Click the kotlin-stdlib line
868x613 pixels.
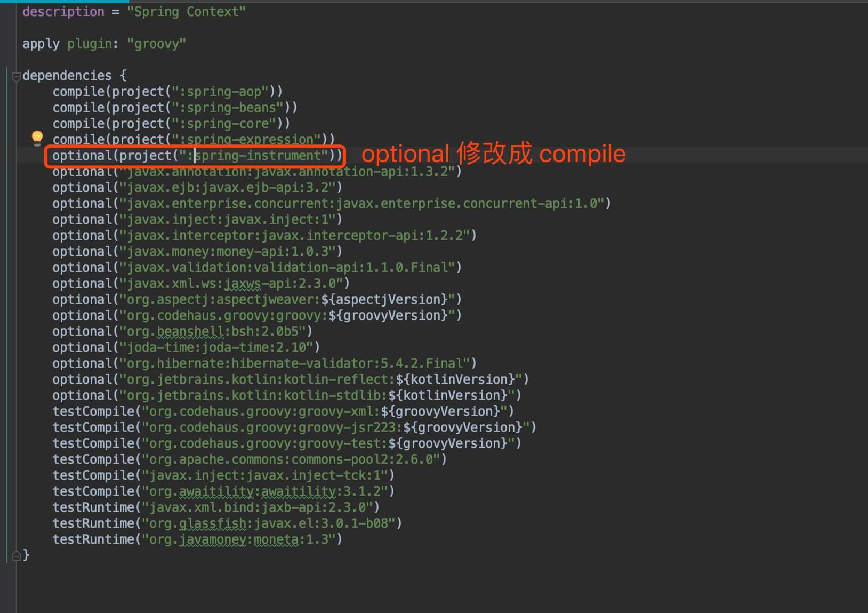click(x=287, y=396)
